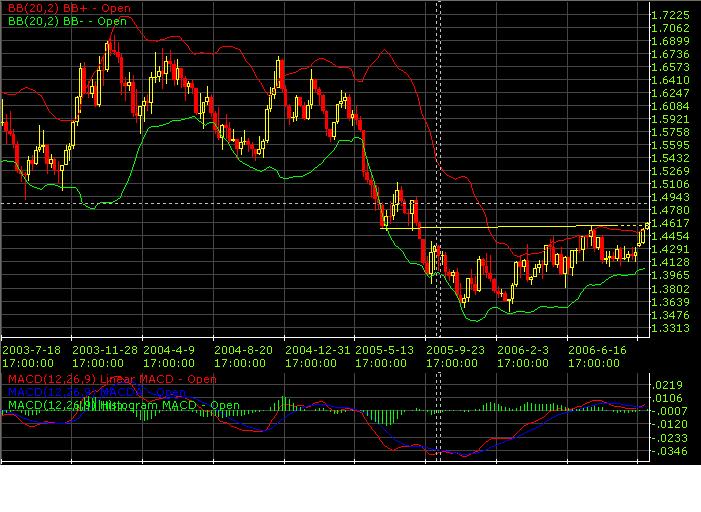Click the 1.5921 price level
The width and height of the screenshot is (701, 512).
(670, 119)
